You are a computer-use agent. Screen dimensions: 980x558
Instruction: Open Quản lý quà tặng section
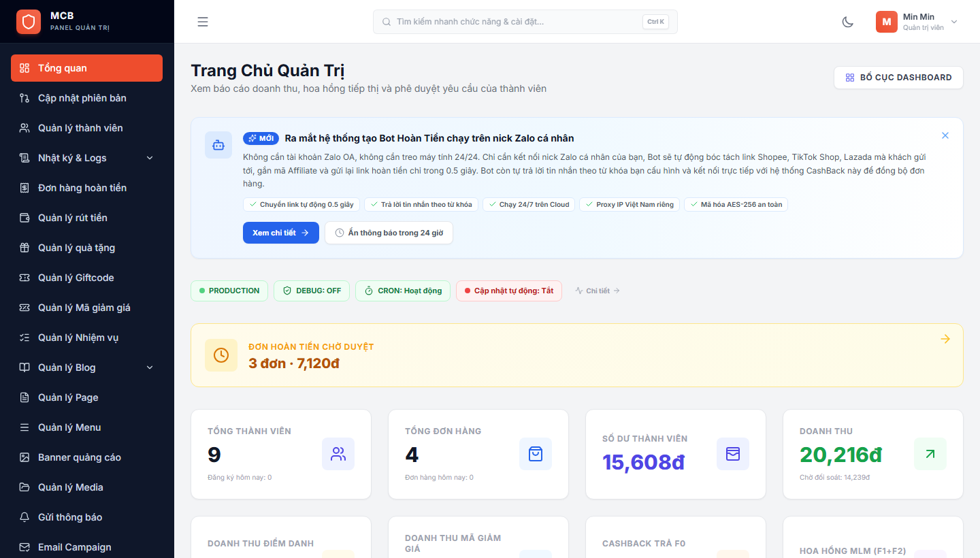(x=87, y=248)
